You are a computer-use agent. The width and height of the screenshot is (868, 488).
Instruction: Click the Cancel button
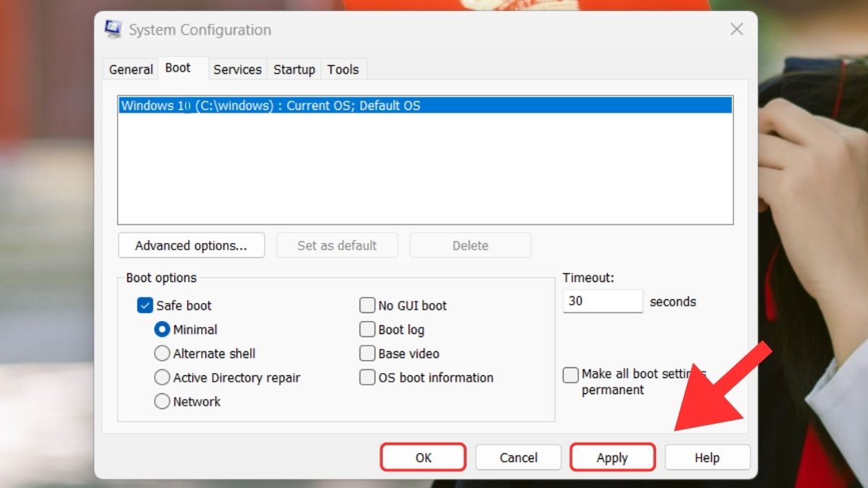519,457
